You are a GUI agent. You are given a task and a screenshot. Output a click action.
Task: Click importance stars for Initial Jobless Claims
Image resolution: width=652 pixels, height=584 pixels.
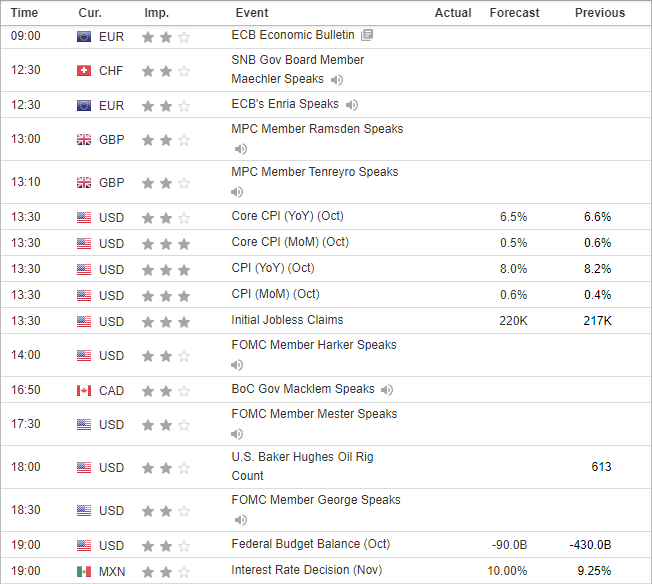pyautogui.click(x=166, y=322)
